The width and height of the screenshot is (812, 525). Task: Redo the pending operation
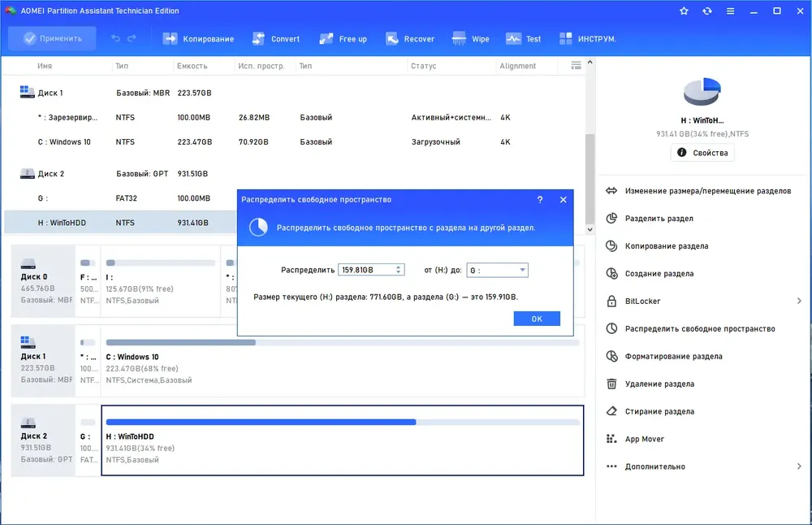coord(132,38)
